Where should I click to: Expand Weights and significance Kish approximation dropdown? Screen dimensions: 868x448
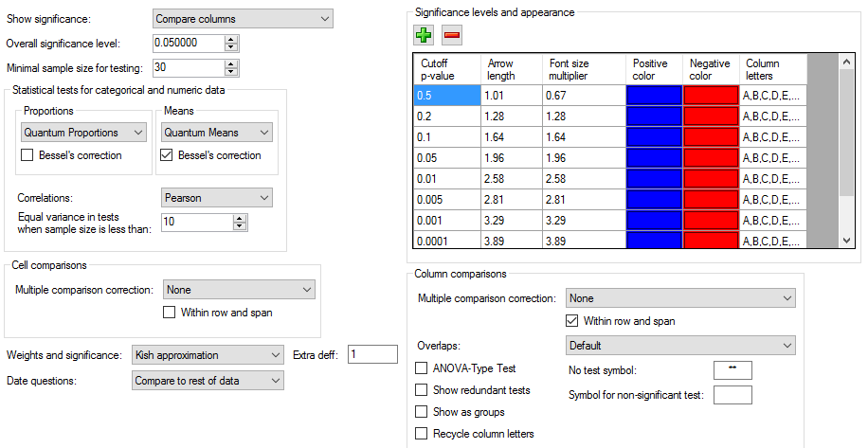coord(208,355)
